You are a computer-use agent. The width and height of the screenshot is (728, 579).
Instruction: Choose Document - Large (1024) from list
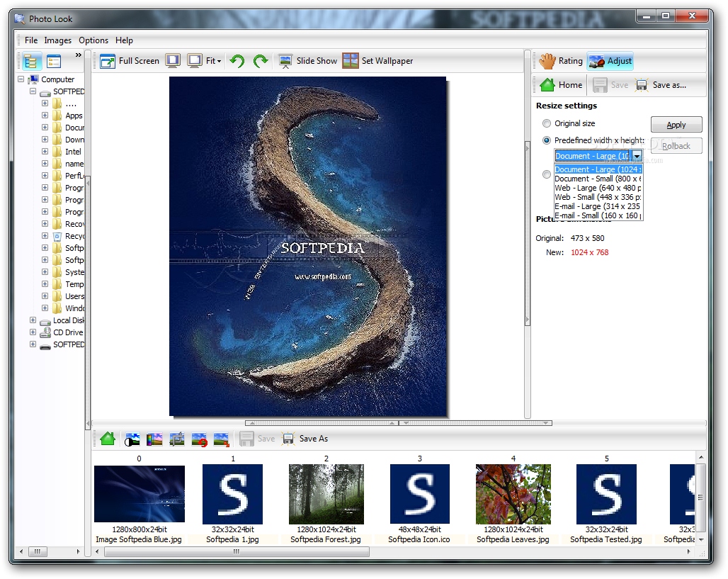598,169
